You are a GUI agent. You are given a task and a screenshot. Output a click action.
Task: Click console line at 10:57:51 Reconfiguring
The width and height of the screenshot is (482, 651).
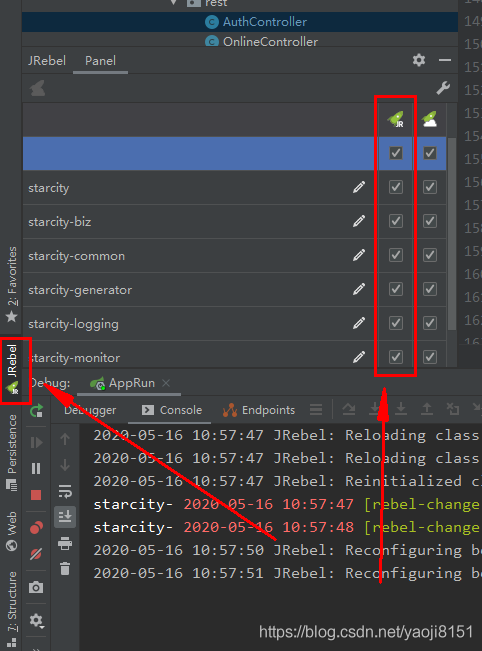(287, 573)
